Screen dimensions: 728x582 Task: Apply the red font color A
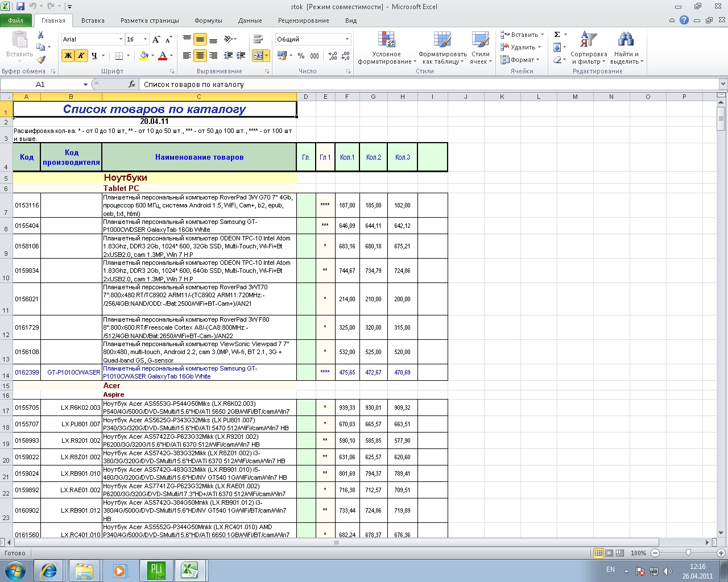click(x=163, y=56)
